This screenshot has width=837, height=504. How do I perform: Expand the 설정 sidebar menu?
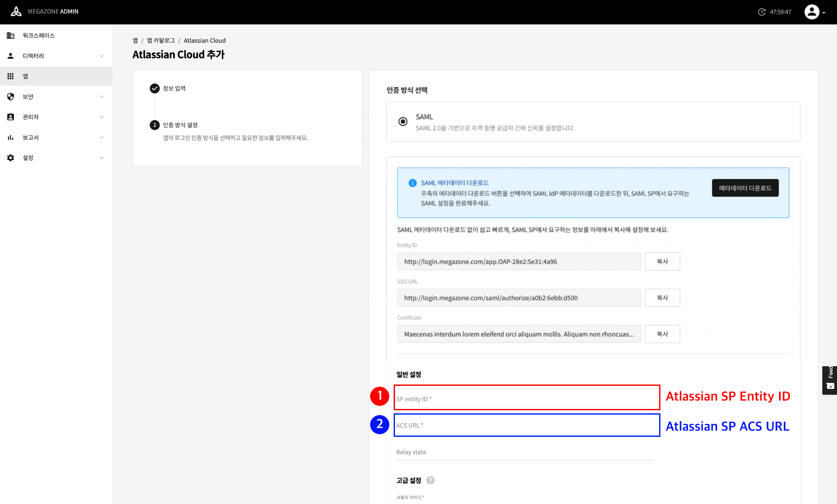102,158
